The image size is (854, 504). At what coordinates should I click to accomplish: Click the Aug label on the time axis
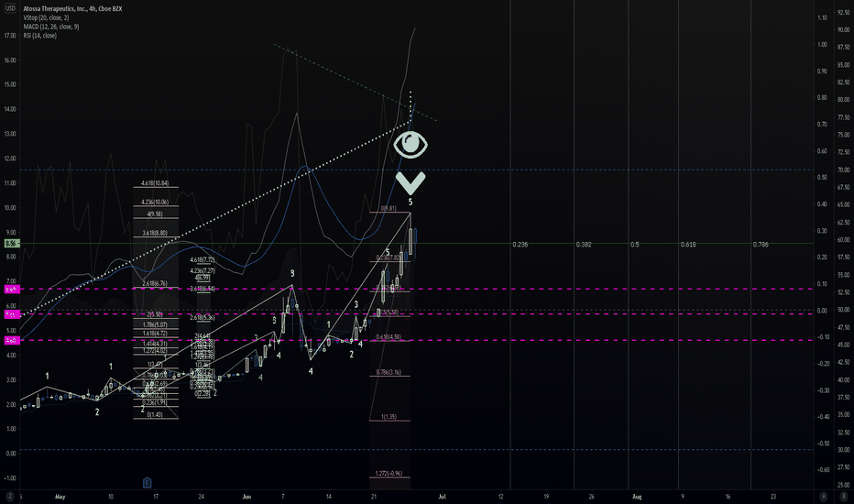coord(637,497)
